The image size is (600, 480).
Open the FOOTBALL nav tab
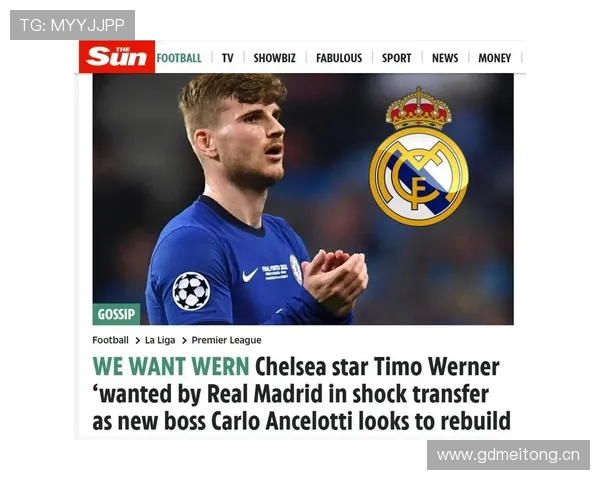click(179, 58)
